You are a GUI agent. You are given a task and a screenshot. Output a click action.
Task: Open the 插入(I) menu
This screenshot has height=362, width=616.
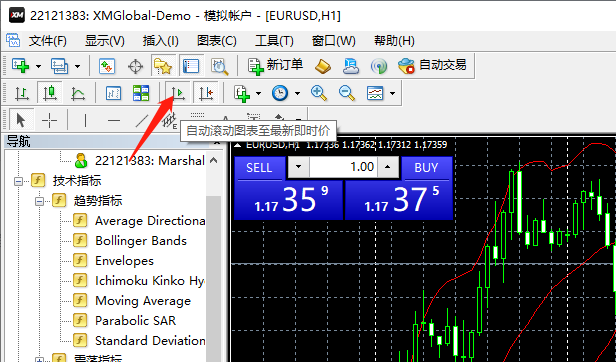pyautogui.click(x=160, y=41)
